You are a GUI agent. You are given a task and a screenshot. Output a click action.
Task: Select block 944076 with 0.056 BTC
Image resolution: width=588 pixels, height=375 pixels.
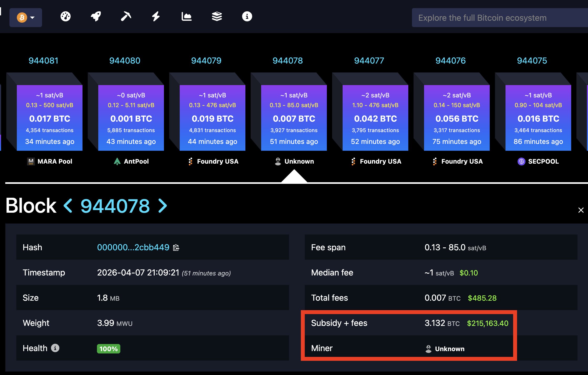pyautogui.click(x=457, y=118)
